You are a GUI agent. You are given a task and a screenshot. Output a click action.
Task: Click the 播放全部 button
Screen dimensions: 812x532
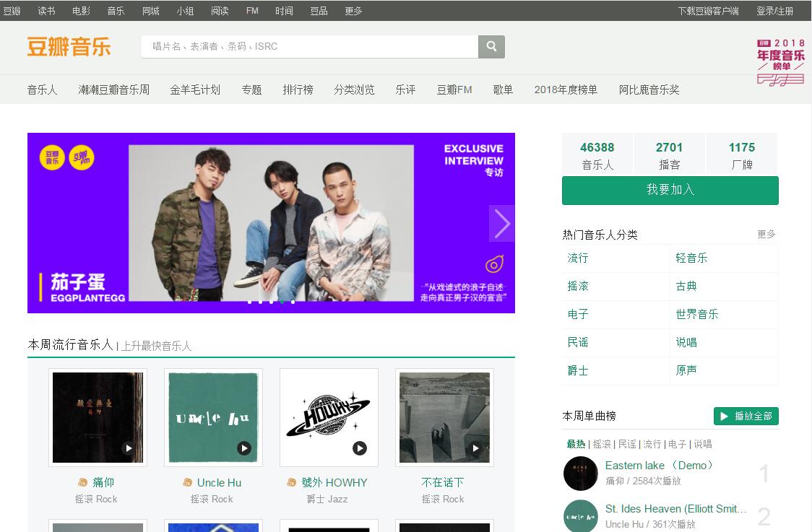746,416
